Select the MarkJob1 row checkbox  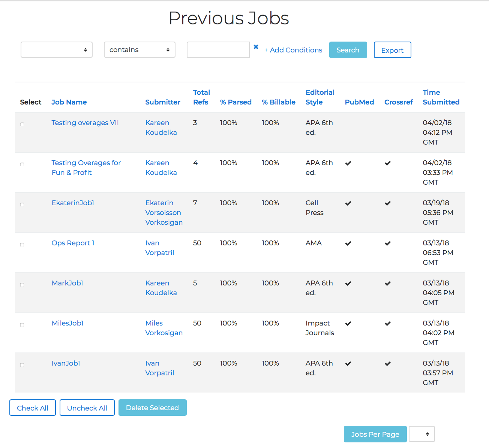click(22, 285)
